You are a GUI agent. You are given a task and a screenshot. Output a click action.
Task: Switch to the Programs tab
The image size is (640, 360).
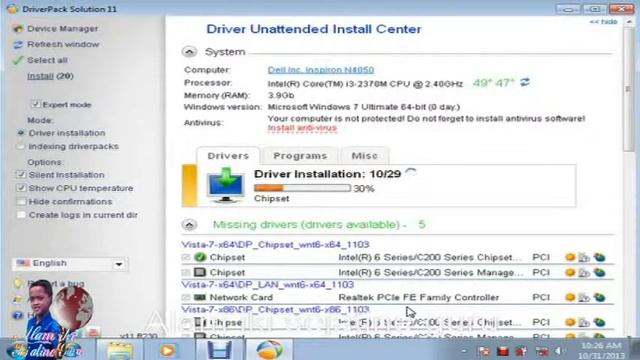pos(300,156)
